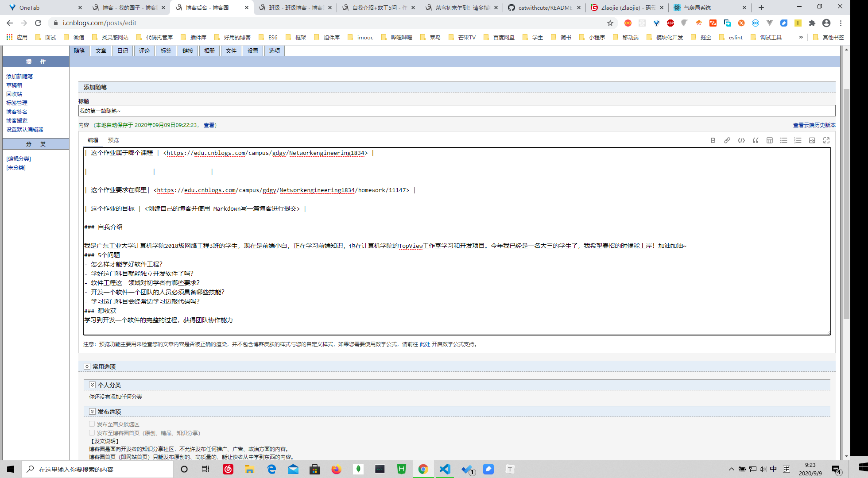
Task: Insert blockquote using quote icon
Action: [x=756, y=140]
